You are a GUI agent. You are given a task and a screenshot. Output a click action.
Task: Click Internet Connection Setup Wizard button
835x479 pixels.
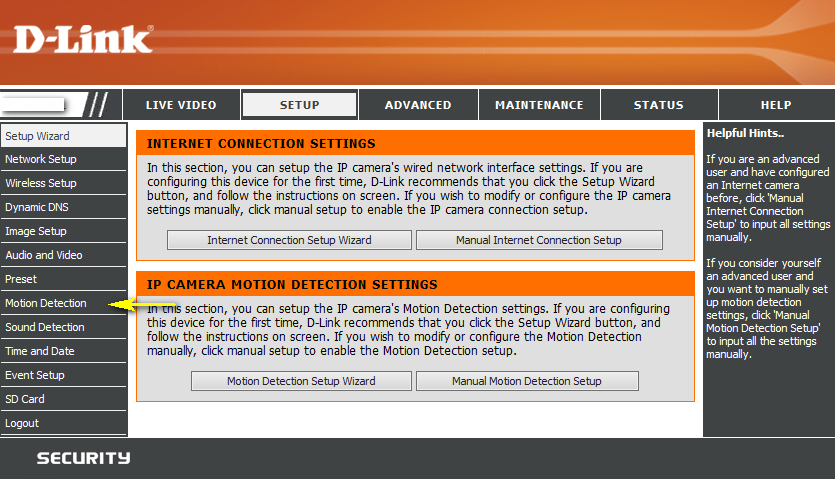coord(289,240)
